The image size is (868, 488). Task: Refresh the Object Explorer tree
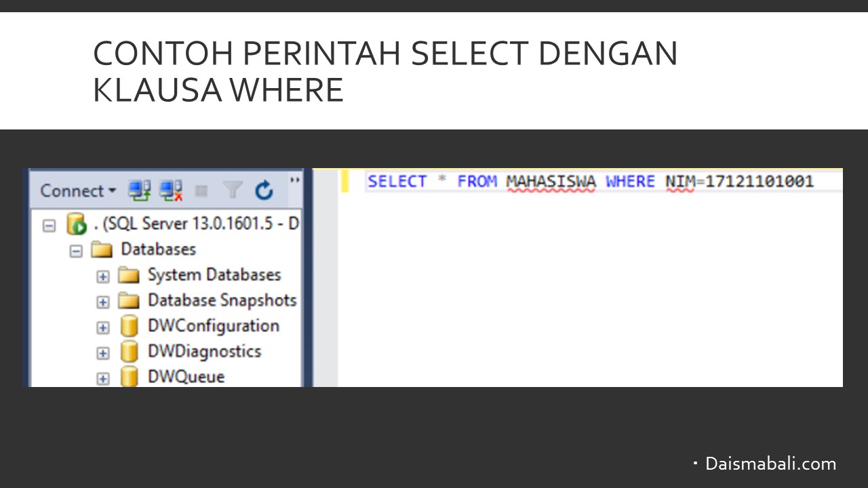[264, 191]
